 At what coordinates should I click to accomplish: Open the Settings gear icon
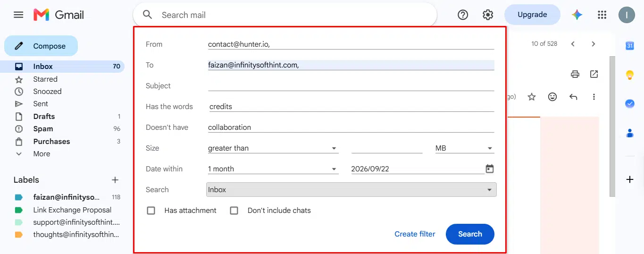488,15
